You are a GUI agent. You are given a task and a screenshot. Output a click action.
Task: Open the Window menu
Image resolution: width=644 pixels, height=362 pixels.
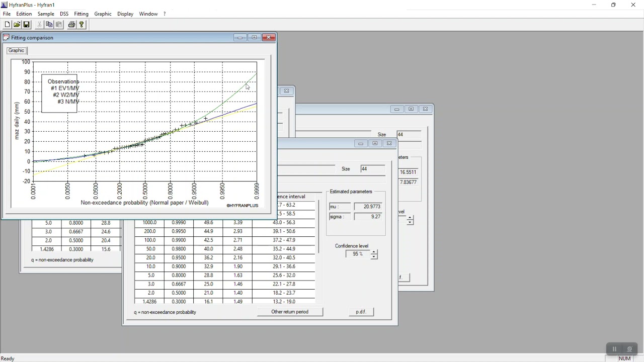[148, 14]
